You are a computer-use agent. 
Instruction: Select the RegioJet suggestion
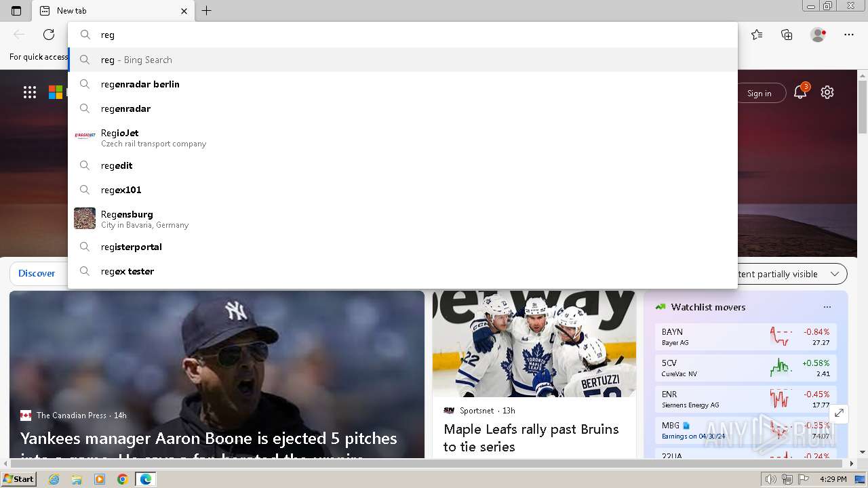(x=403, y=138)
